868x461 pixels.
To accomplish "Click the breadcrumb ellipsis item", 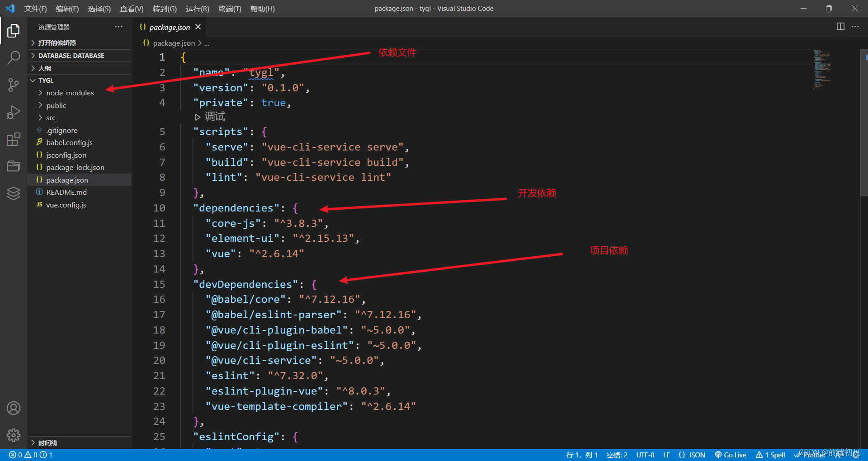I will click(x=207, y=43).
